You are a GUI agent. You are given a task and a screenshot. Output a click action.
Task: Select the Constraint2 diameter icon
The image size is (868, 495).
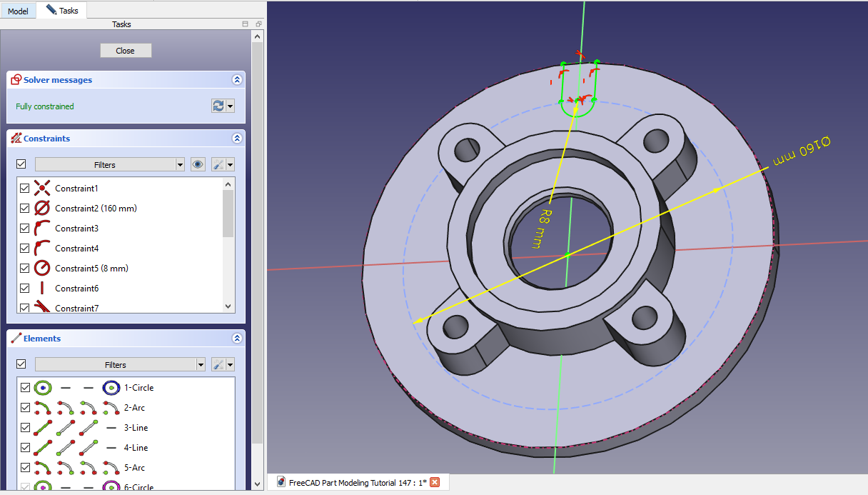43,209
